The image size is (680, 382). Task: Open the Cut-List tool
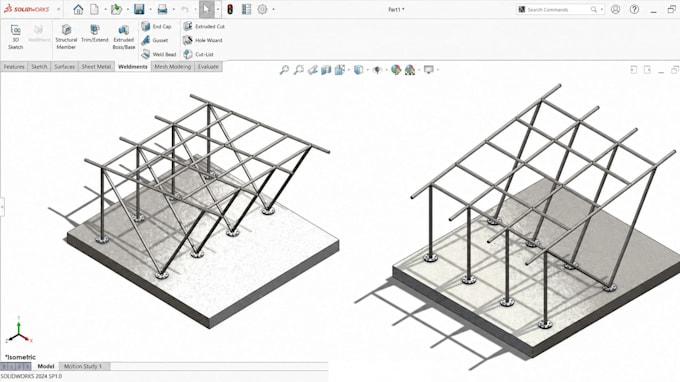click(x=199, y=54)
